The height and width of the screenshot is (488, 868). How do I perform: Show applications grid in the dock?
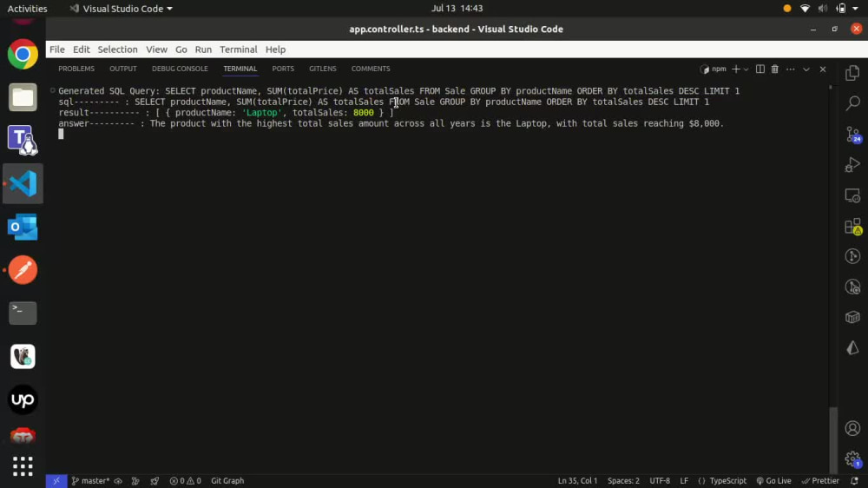(23, 466)
